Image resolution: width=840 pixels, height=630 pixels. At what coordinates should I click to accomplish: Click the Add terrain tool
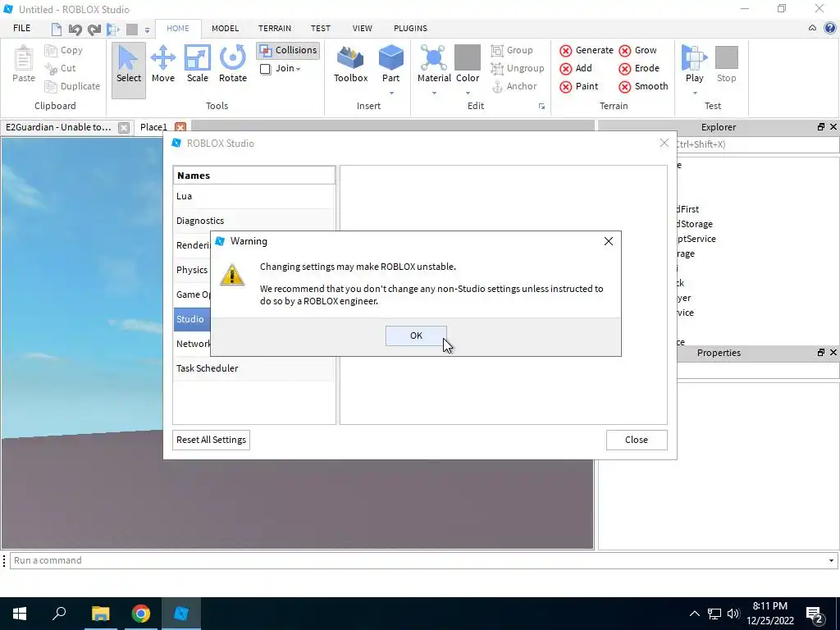point(576,69)
